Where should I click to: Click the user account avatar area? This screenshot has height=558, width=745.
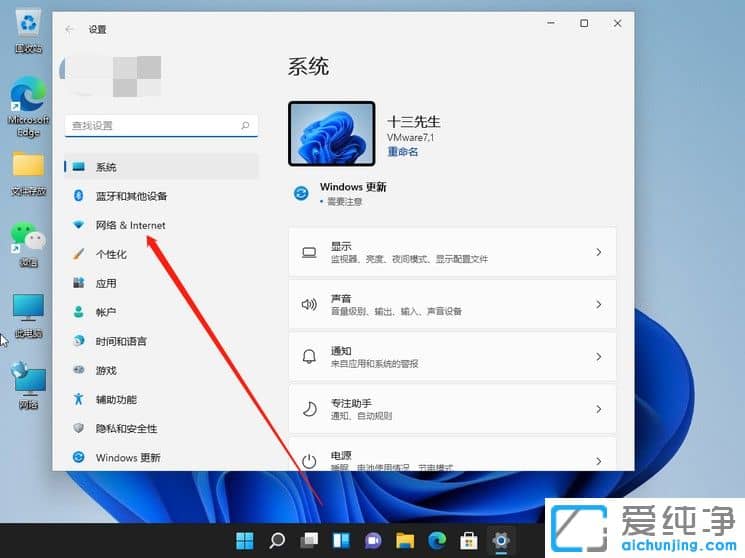point(110,76)
